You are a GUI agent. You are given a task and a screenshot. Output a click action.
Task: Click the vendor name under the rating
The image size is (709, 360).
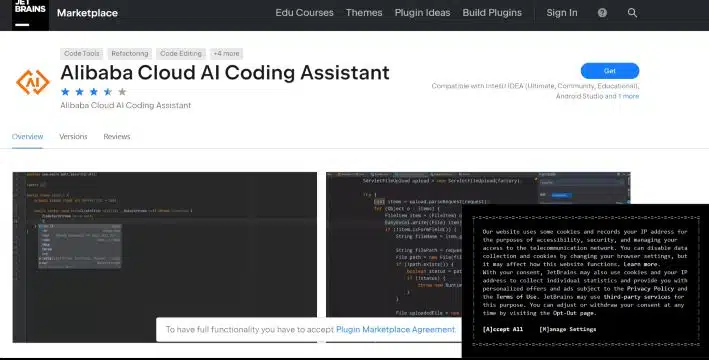pos(126,105)
